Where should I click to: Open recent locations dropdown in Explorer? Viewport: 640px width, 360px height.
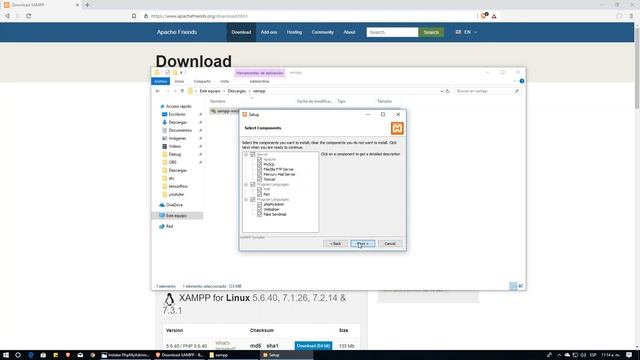175,91
